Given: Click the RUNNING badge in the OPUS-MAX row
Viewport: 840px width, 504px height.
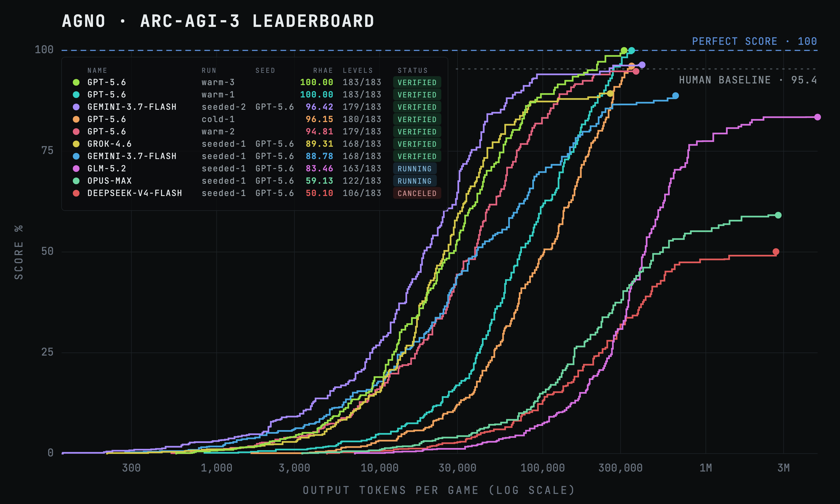Looking at the screenshot, I should point(415,181).
